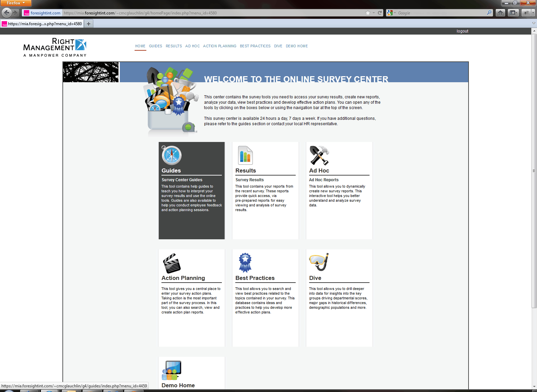
Task: Open the Bookmarks menu button
Action: point(513,13)
